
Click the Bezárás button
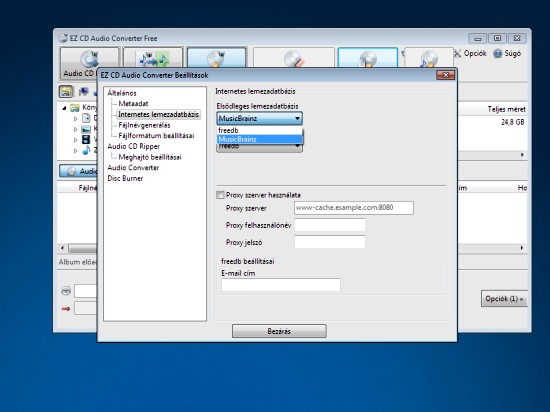pos(279,331)
